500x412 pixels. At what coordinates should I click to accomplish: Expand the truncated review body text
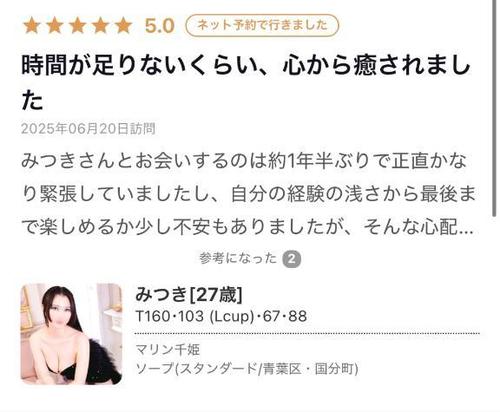[248, 194]
